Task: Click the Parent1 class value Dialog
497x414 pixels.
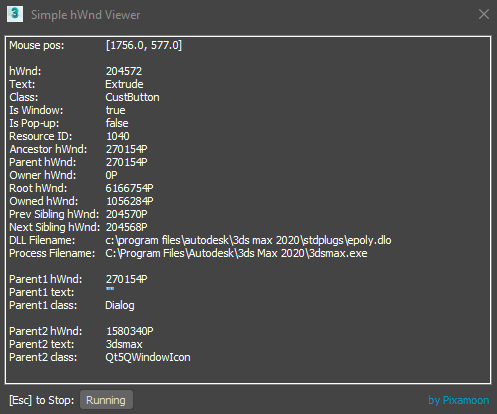Action: [120, 305]
